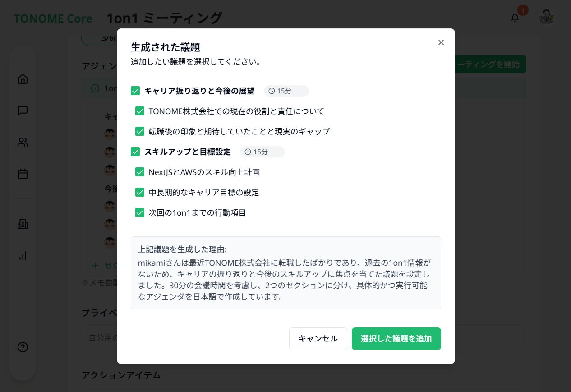Image resolution: width=571 pixels, height=392 pixels.
Task: Open the analytics bar chart icon
Action: 23,256
